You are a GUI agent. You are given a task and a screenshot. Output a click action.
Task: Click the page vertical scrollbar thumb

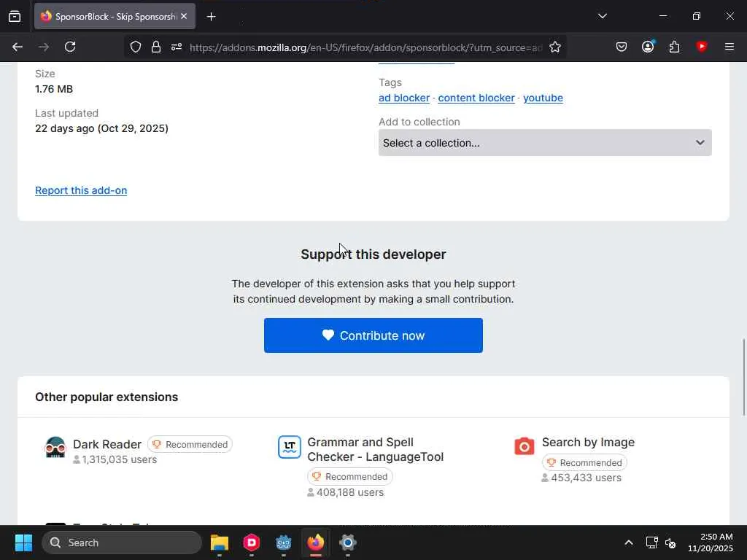click(x=743, y=377)
